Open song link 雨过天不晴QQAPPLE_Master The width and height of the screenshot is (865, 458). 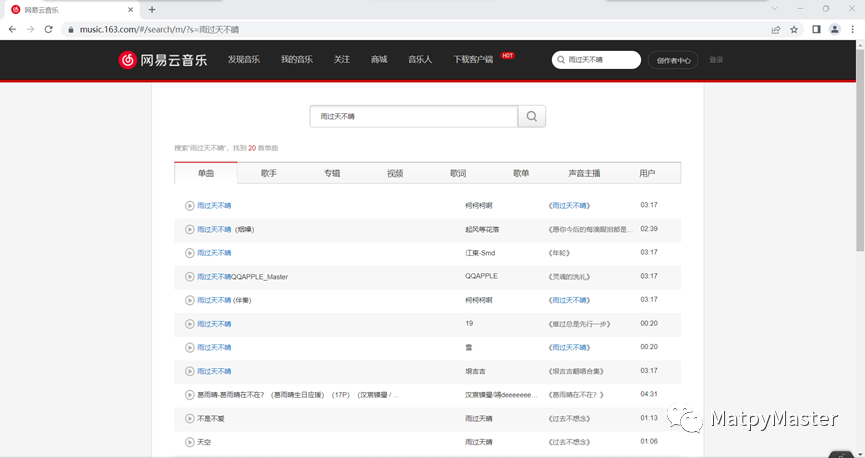point(243,277)
